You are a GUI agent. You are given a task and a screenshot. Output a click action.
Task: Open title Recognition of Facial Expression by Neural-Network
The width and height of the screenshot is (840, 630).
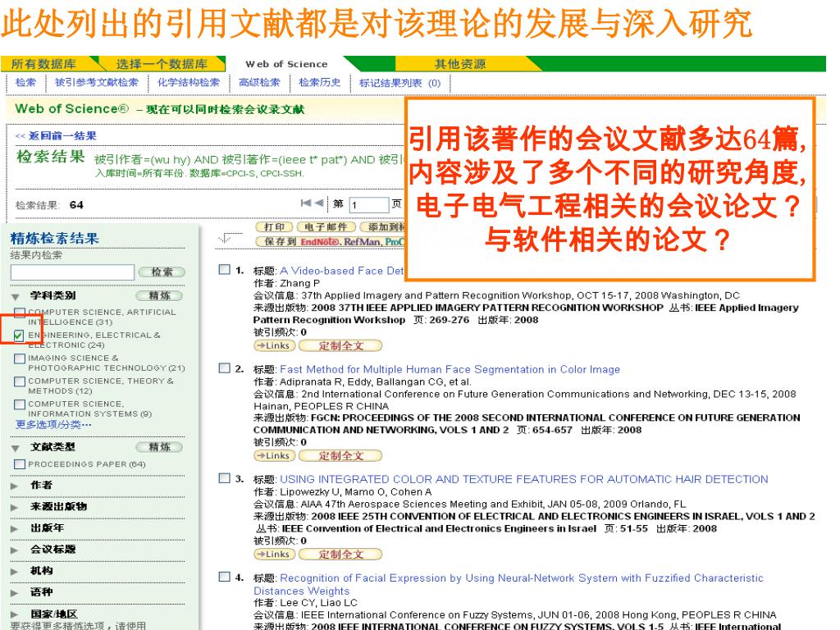coord(508,584)
